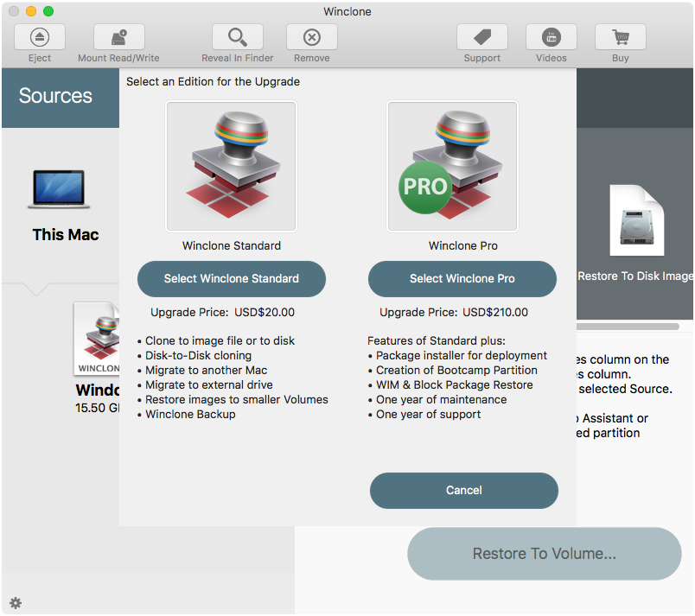
Task: Click the Eject toolbar icon
Action: coord(40,37)
